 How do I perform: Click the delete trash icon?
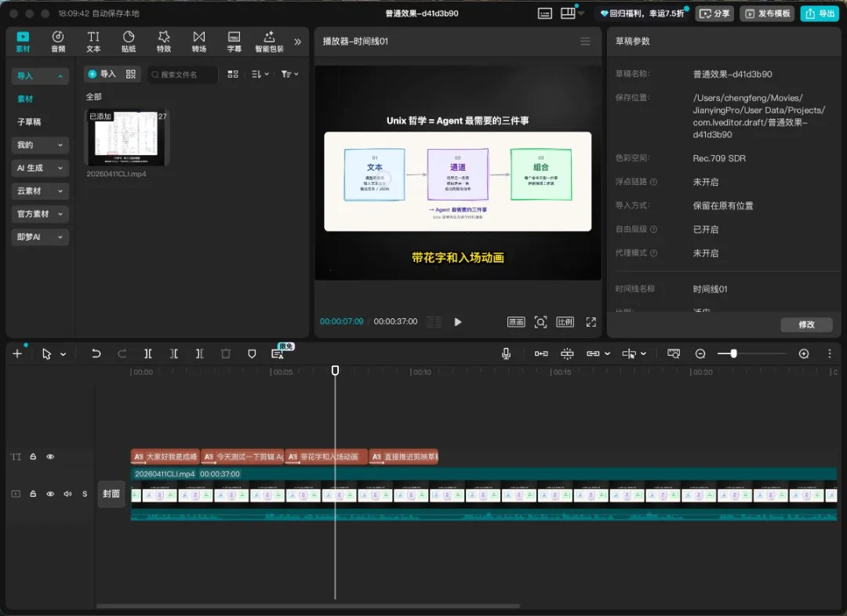tap(226, 354)
